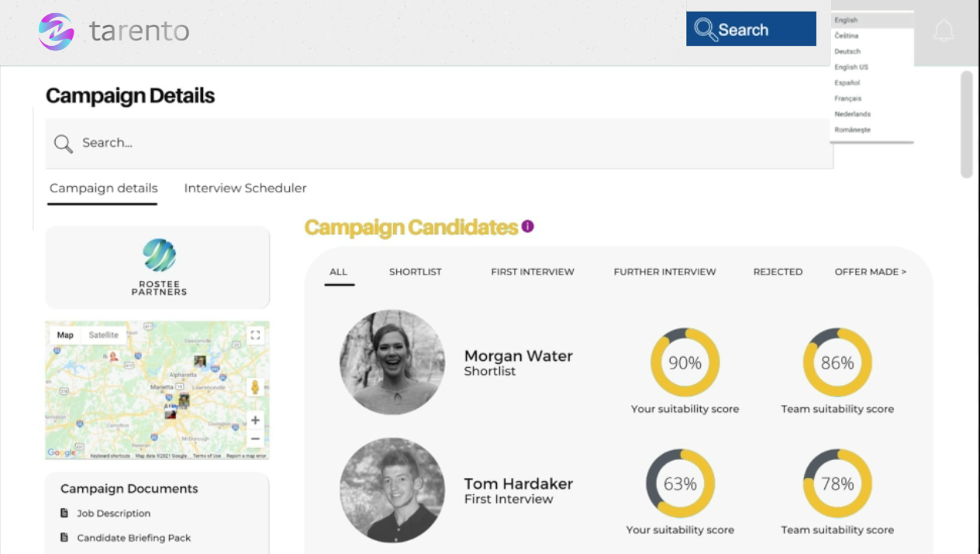Open the notifications bell

pos(944,31)
